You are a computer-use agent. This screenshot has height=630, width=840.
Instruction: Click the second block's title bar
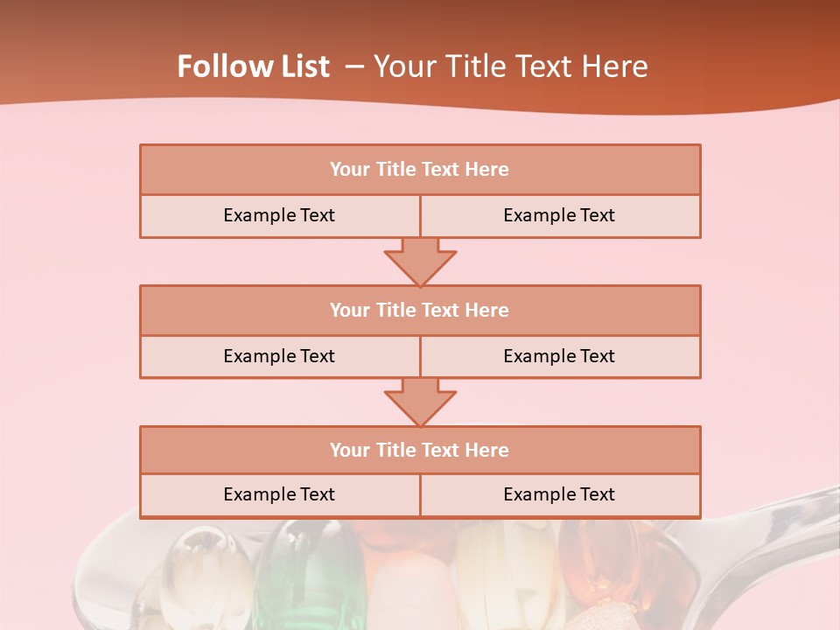pos(420,310)
